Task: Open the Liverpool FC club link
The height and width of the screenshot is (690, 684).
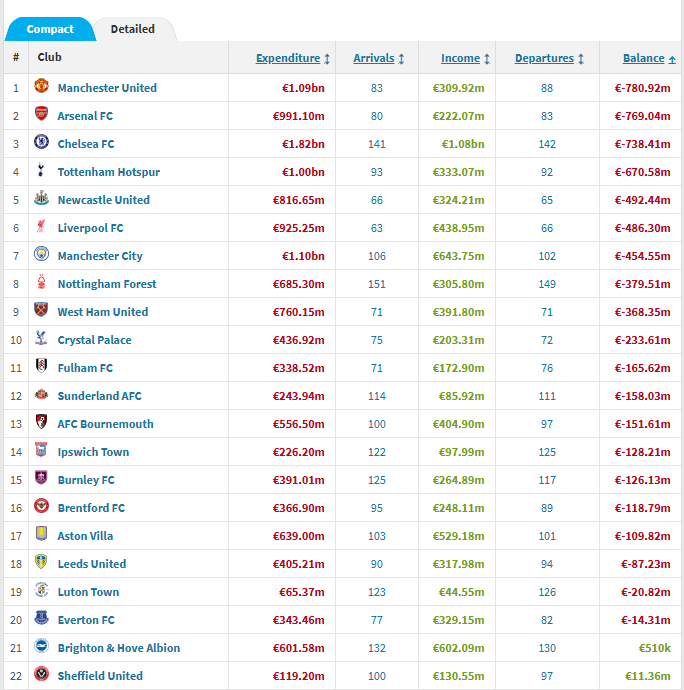Action: coord(91,228)
